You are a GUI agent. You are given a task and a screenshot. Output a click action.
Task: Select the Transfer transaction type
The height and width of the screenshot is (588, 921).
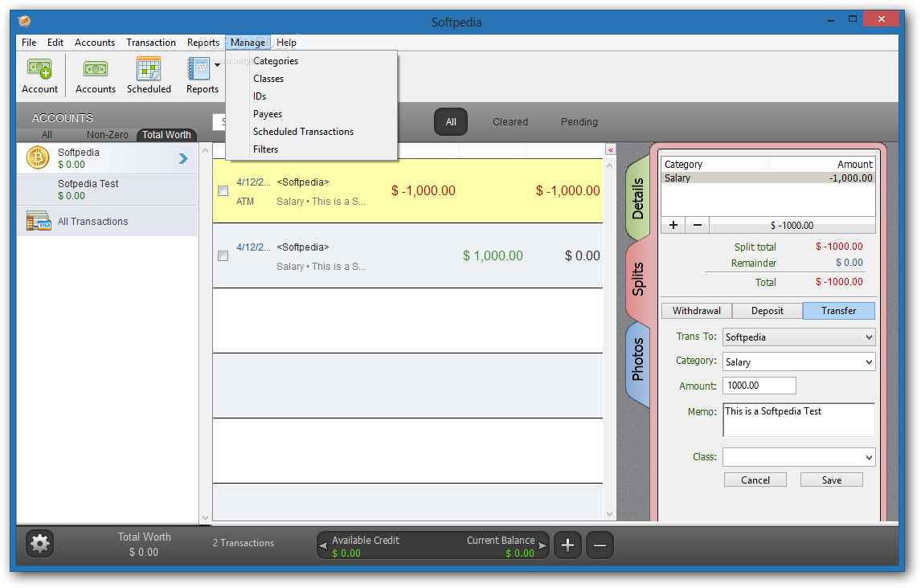tap(839, 311)
